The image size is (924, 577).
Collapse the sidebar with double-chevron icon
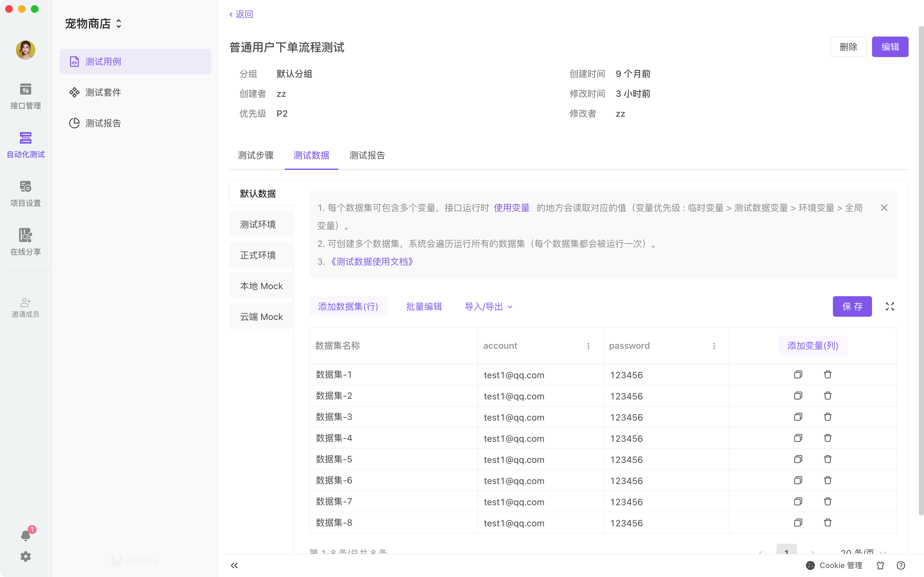tap(234, 565)
